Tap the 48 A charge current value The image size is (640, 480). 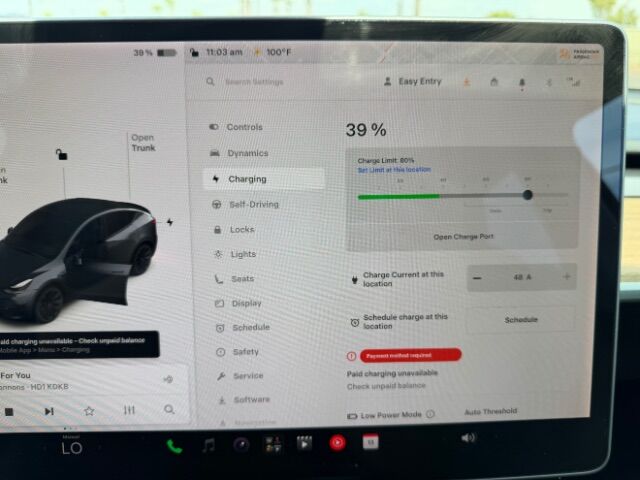point(522,277)
